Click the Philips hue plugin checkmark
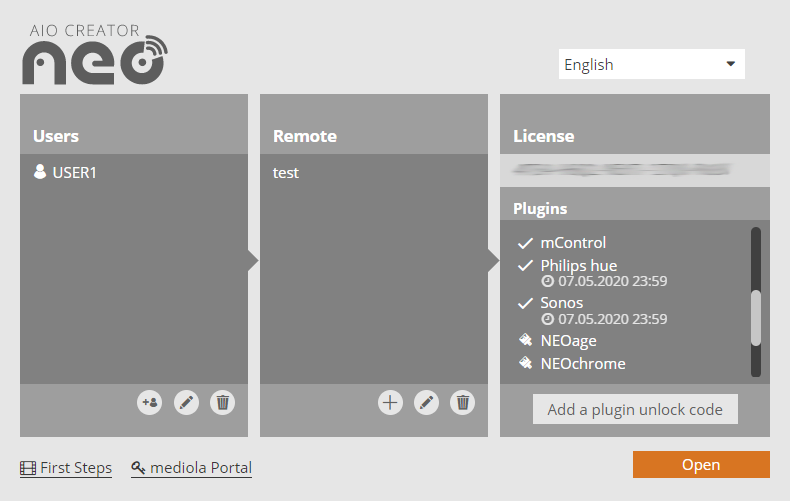 pos(525,266)
